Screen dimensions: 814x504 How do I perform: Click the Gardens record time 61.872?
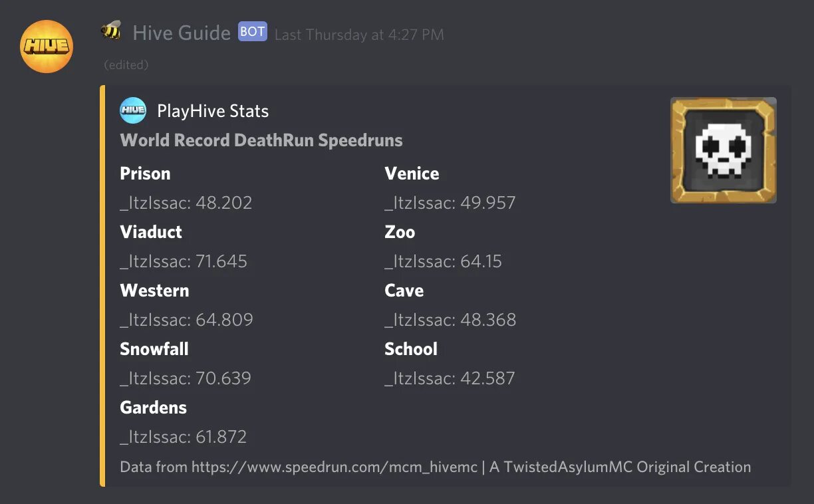221,437
